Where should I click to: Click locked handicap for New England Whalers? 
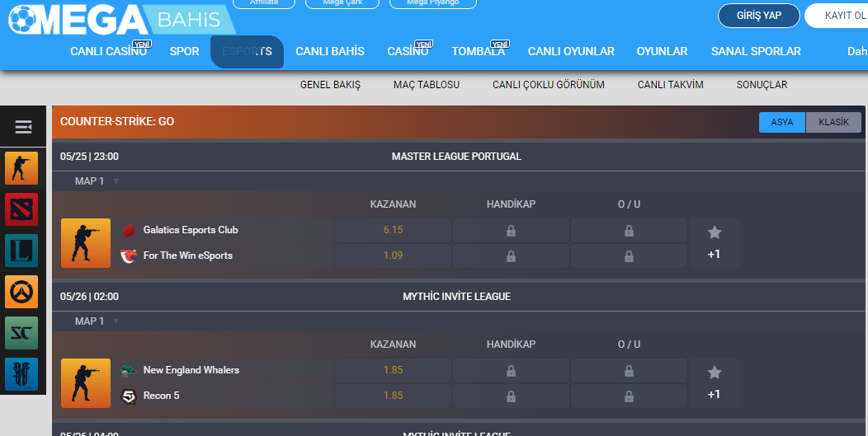[x=511, y=370]
